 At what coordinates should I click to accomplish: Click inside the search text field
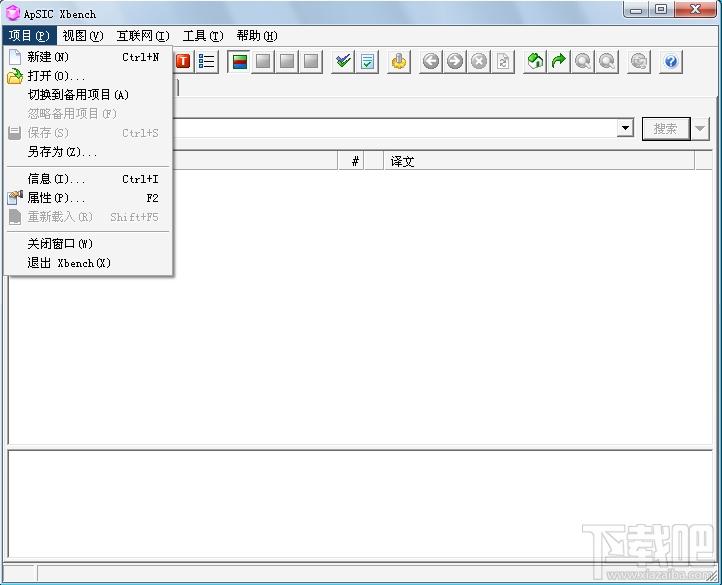[x=394, y=128]
